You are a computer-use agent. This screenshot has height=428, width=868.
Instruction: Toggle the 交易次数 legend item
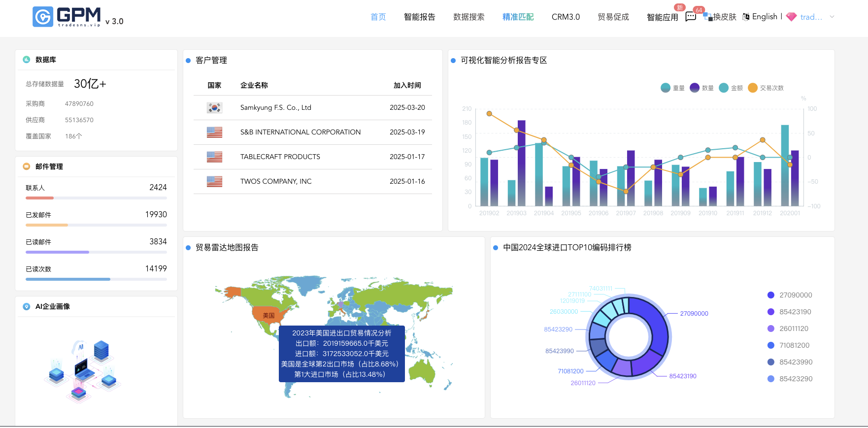766,88
